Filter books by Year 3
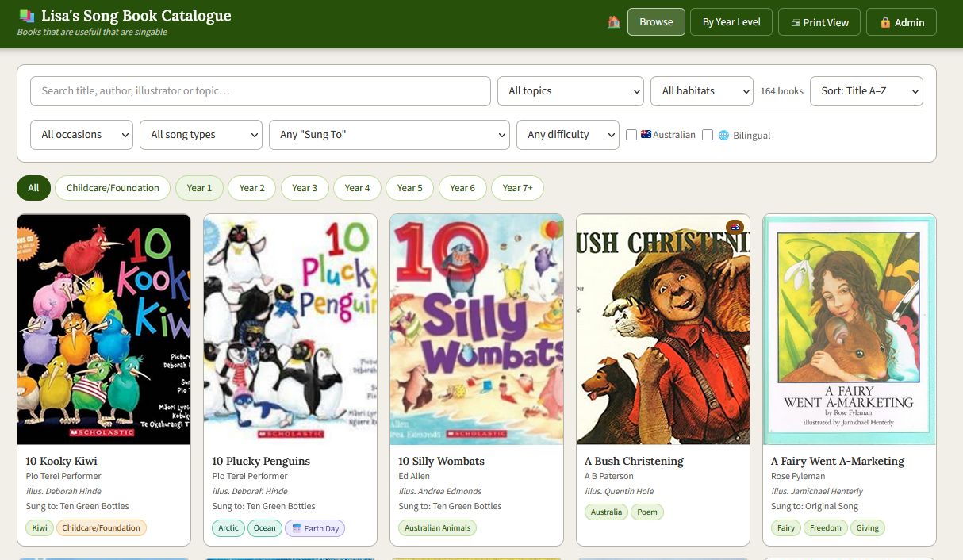The image size is (963, 560). 305,188
